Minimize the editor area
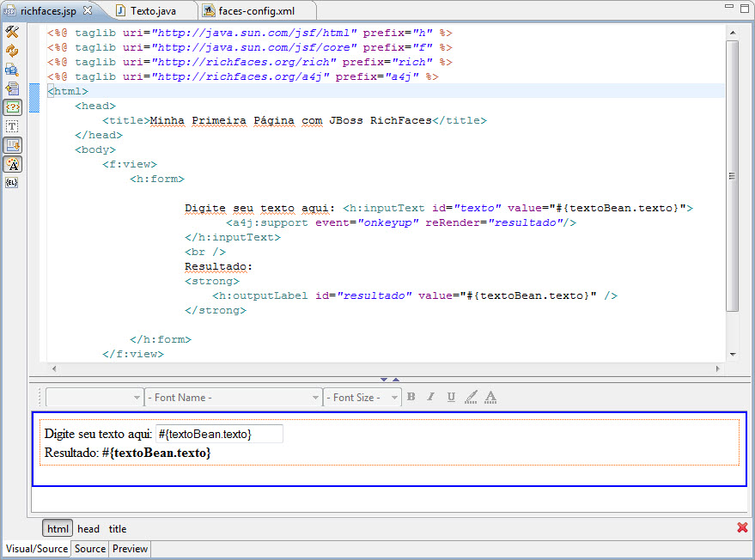 pyautogui.click(x=729, y=6)
